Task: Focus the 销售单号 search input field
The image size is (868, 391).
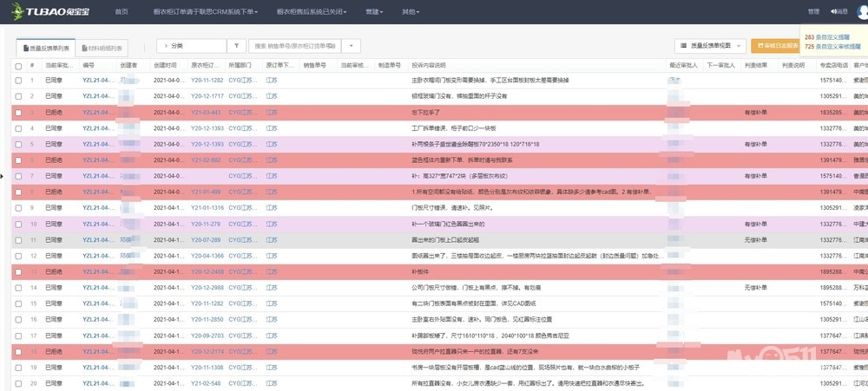Action: coord(295,46)
